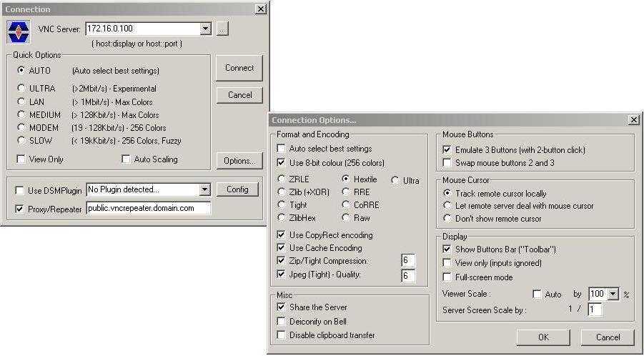Close the Connection Options dialog
The height and width of the screenshot is (356, 644).
(x=633, y=119)
